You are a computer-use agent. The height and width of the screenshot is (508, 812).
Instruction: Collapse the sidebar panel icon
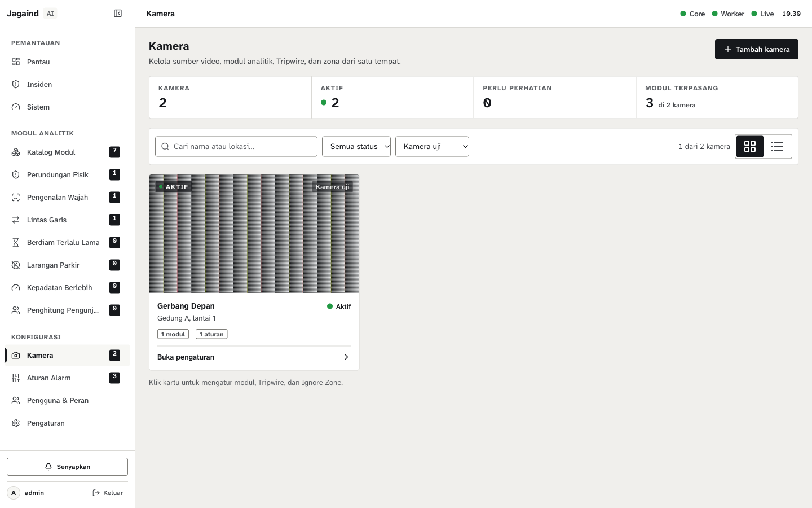118,14
